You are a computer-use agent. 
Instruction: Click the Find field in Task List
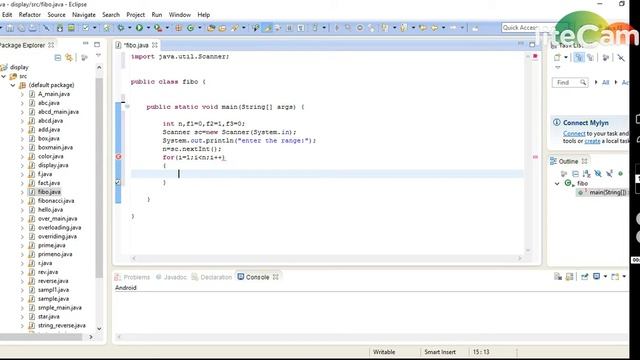tap(570, 82)
